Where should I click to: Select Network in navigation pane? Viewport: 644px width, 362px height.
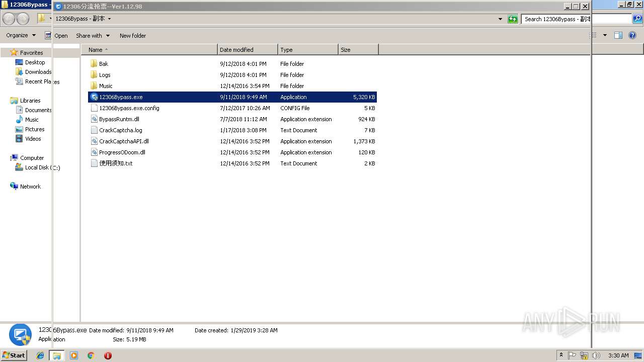coord(30,187)
